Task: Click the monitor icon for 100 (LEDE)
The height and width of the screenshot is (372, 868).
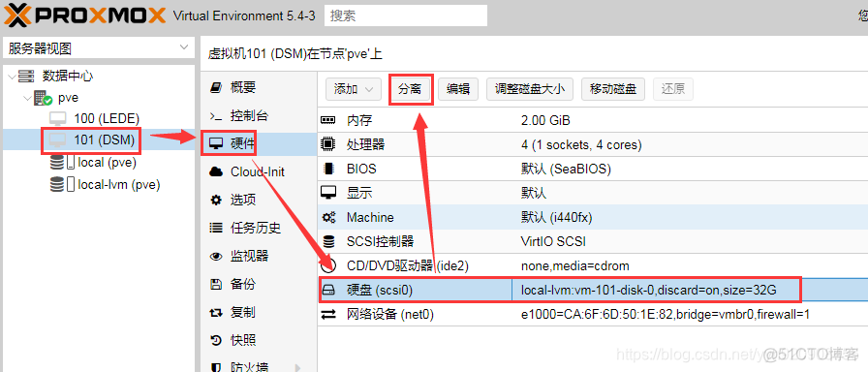Action: tap(58, 118)
